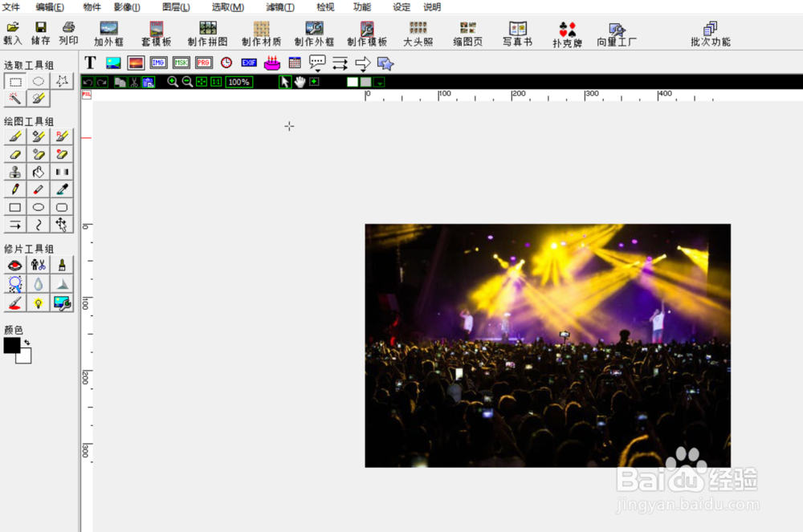This screenshot has width=803, height=532.
Task: Select the gradient fill tool
Action: coord(62,172)
